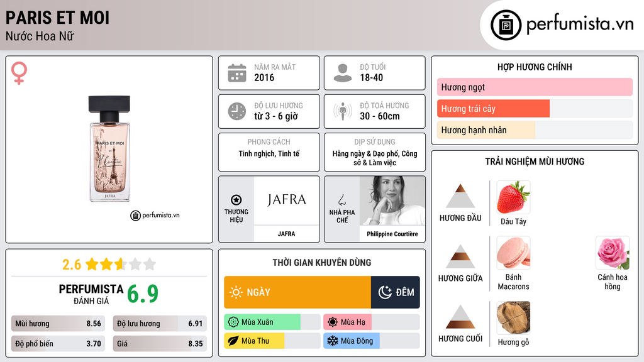Click the summer sun icon by Mùa Hạ
Image resolution: width=644 pixels, height=362 pixels.
click(x=333, y=322)
